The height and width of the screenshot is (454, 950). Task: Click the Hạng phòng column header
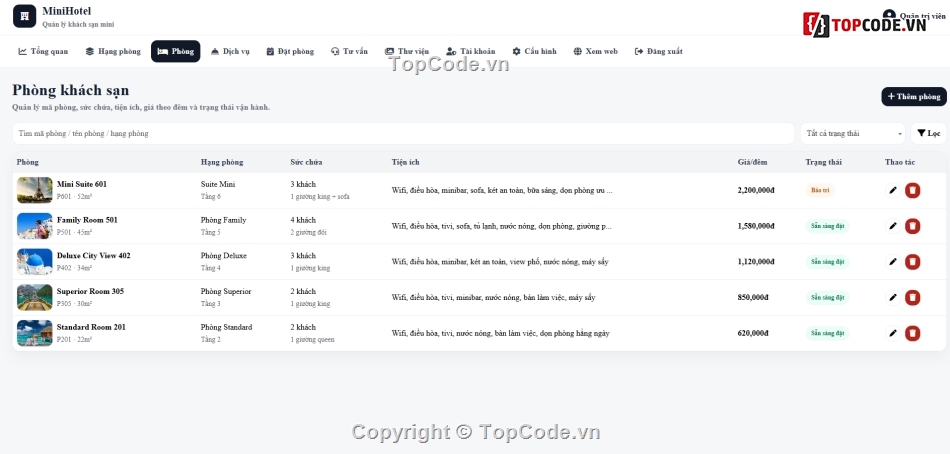[222, 162]
